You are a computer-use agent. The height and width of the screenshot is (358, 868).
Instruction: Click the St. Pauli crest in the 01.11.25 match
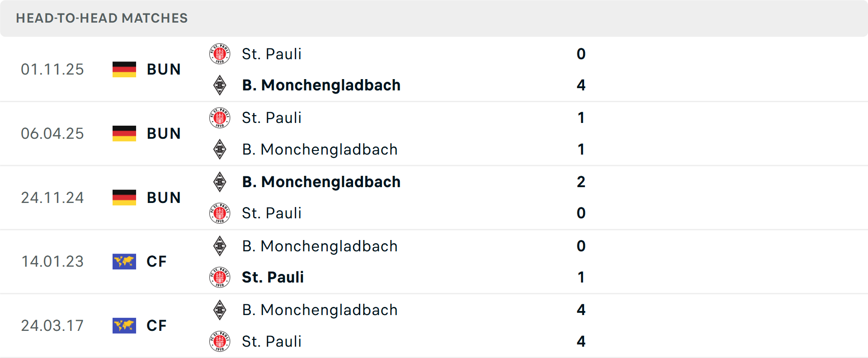coord(220,53)
